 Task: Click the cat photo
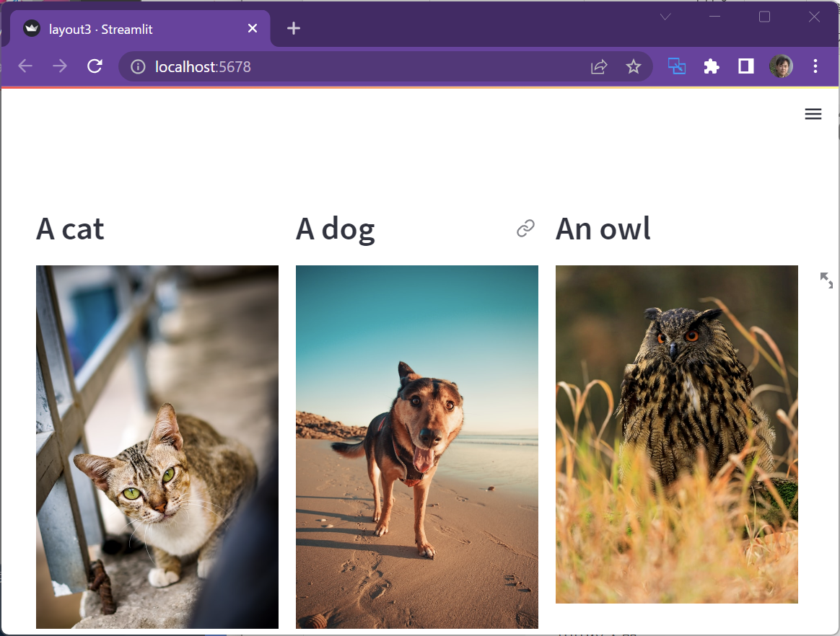(157, 447)
